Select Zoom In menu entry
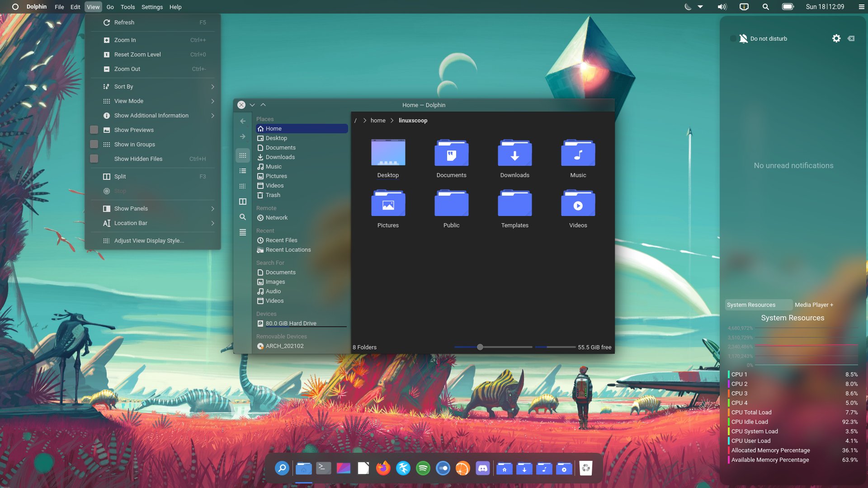 point(153,40)
